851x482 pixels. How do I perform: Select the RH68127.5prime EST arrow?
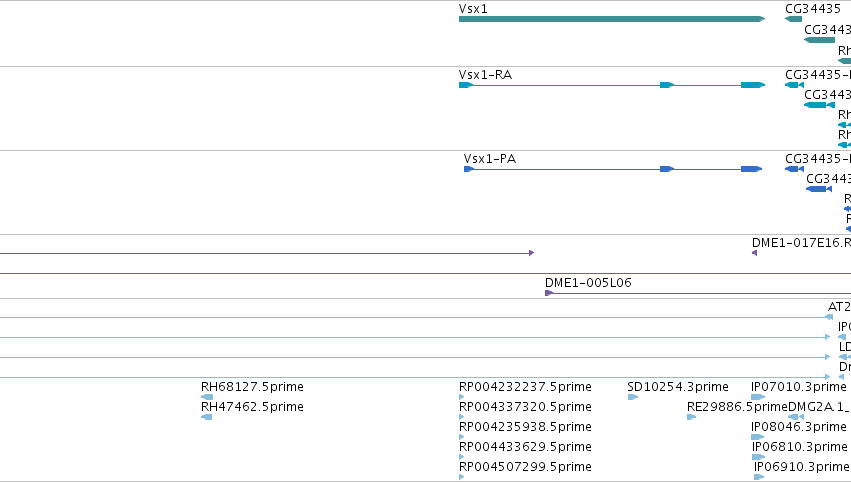point(206,397)
